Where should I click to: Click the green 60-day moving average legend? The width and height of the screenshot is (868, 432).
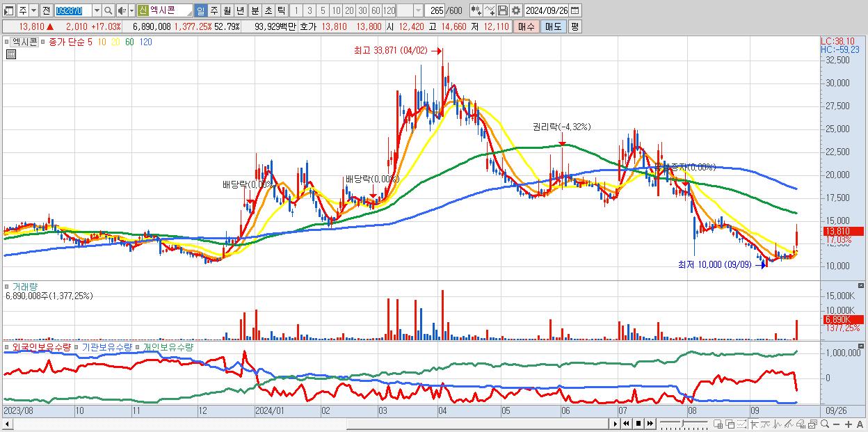[x=131, y=42]
